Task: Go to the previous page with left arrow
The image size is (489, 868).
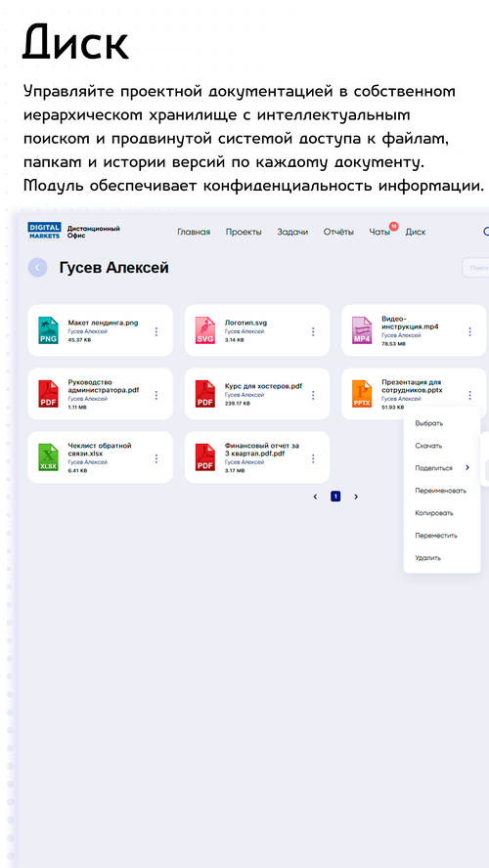Action: (316, 497)
